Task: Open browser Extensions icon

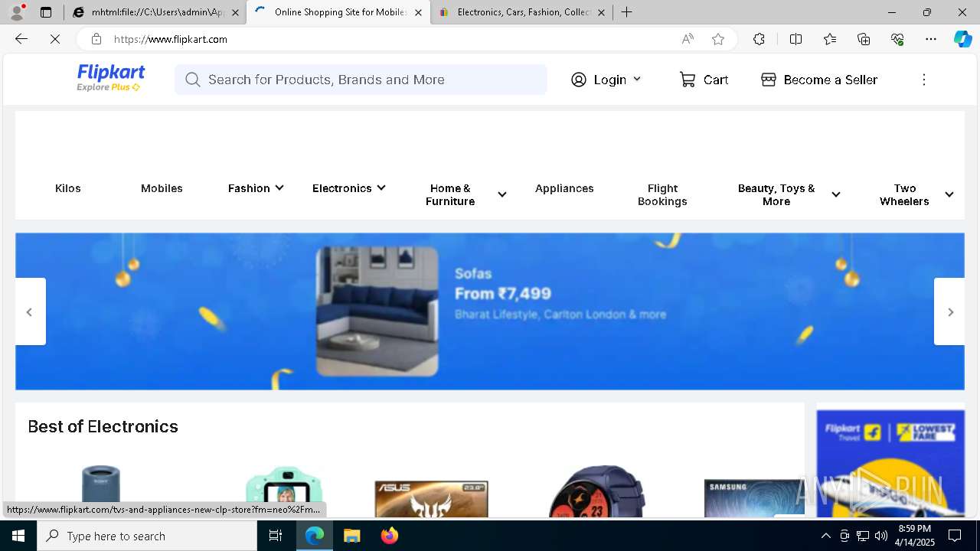Action: tap(759, 39)
